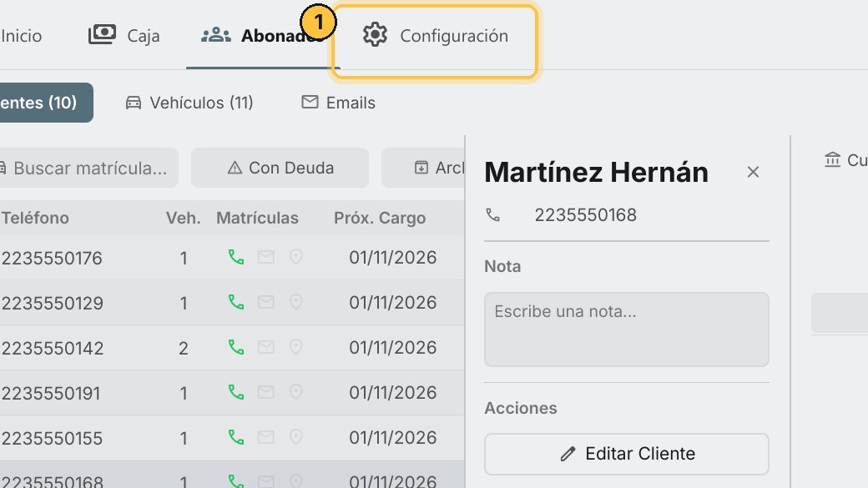Open the Emails sub-tab

click(338, 103)
